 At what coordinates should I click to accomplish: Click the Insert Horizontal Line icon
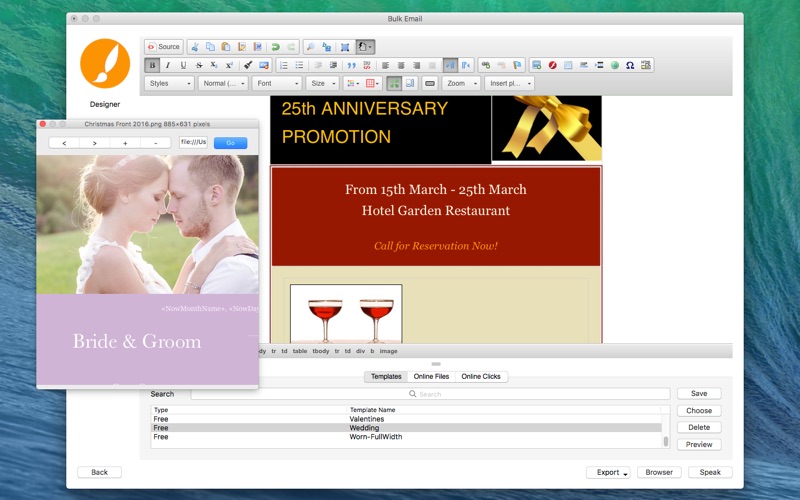584,65
